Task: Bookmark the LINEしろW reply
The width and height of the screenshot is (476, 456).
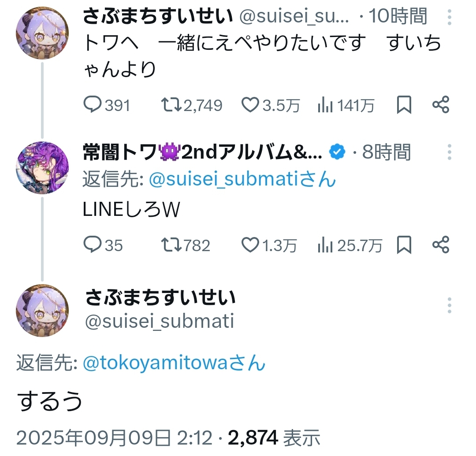Action: click(404, 245)
